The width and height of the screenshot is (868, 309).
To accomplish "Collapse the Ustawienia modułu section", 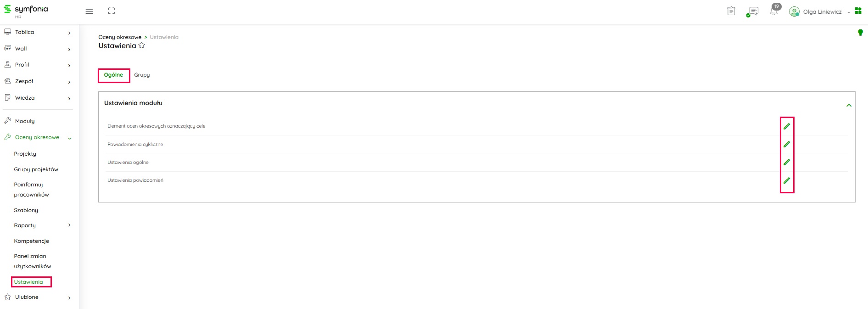I will [x=849, y=106].
